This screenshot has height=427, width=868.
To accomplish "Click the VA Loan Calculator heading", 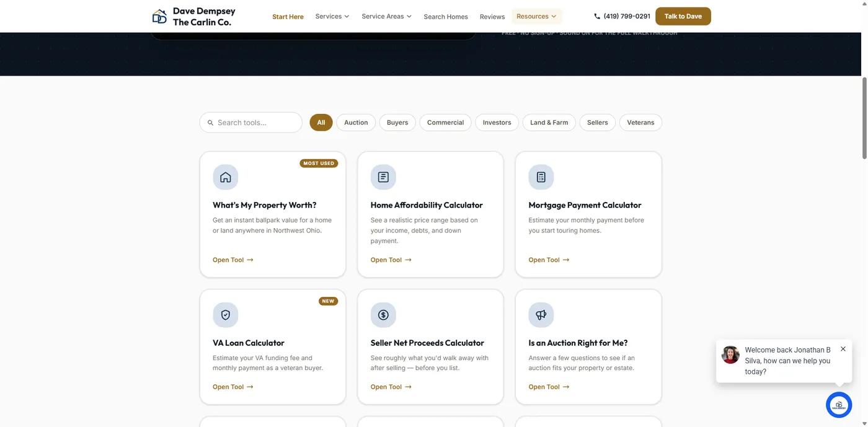I will point(249,343).
